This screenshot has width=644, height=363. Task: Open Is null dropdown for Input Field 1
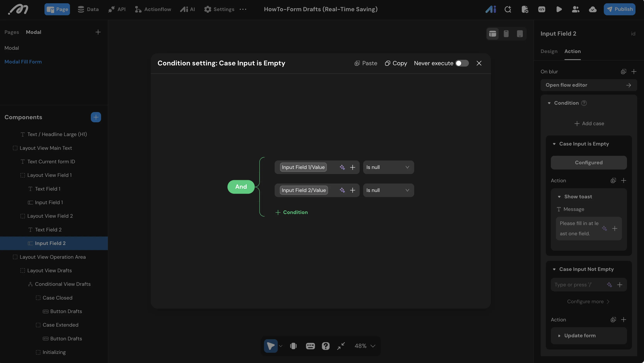point(388,167)
